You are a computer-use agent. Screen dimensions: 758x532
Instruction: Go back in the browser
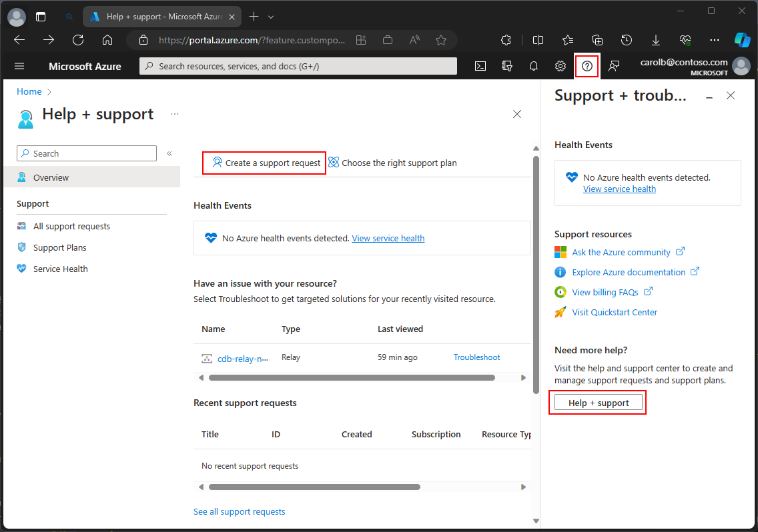tap(19, 40)
